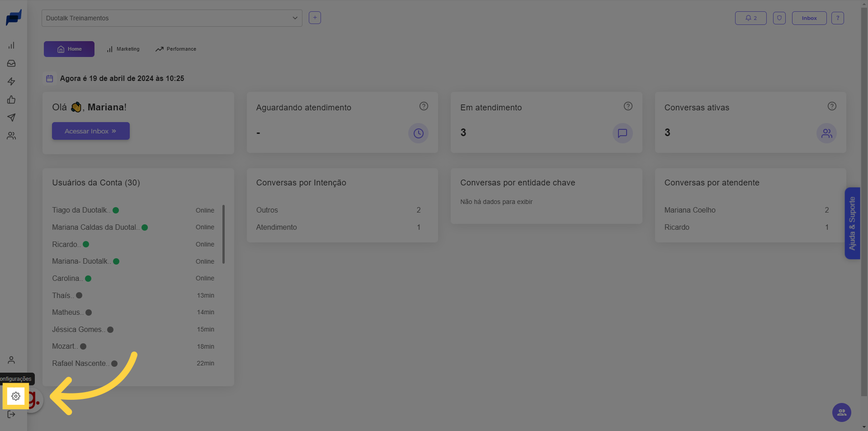This screenshot has height=431, width=868.
Task: Open the notifications bell with 2 alerts
Action: click(x=750, y=18)
